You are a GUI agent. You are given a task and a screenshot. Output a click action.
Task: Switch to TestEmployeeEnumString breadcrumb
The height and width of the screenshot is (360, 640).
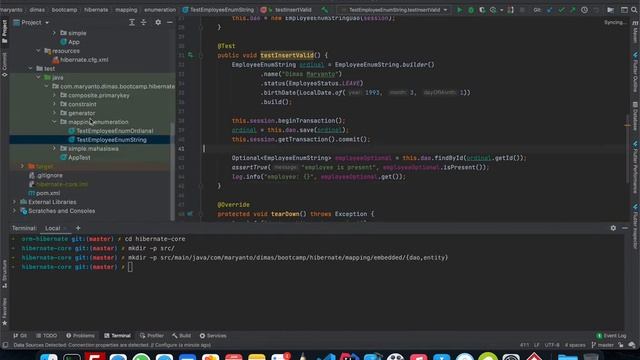click(218, 9)
